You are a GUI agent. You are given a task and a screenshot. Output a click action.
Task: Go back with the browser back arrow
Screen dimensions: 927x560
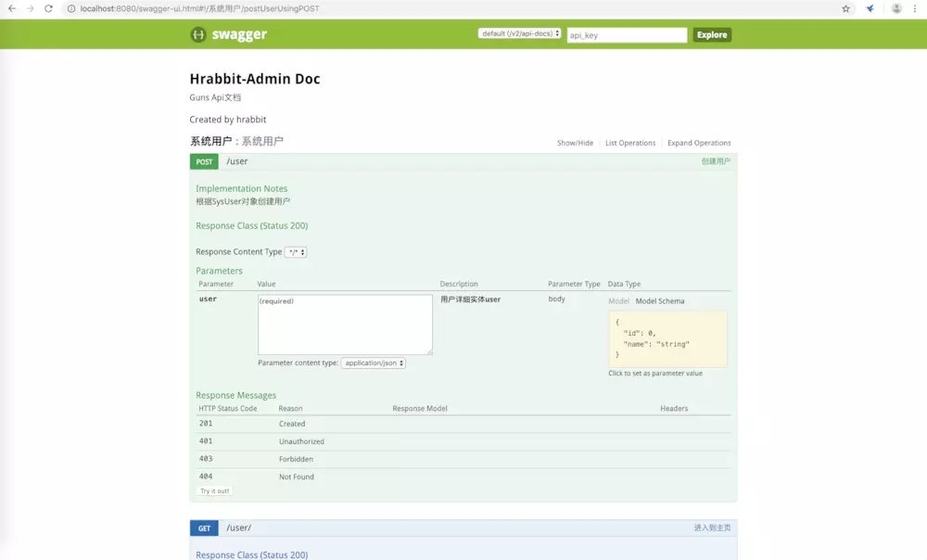click(12, 8)
